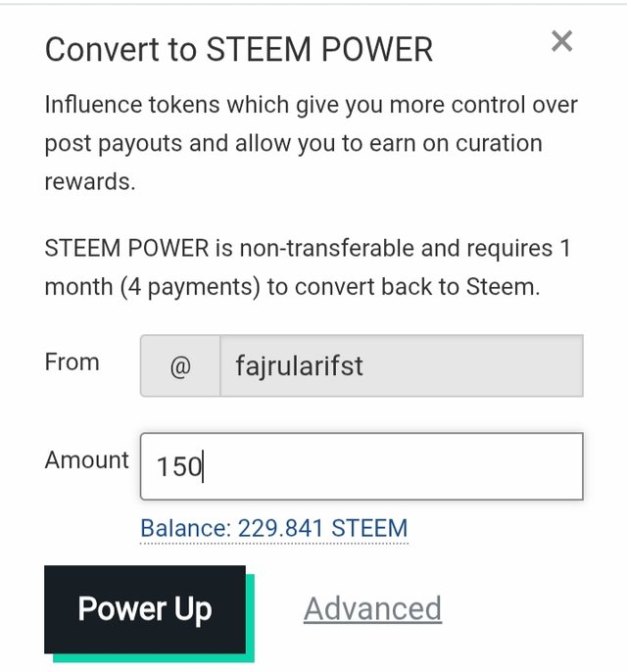Confirm with the Power Up button
627x672 pixels.
pyautogui.click(x=145, y=609)
